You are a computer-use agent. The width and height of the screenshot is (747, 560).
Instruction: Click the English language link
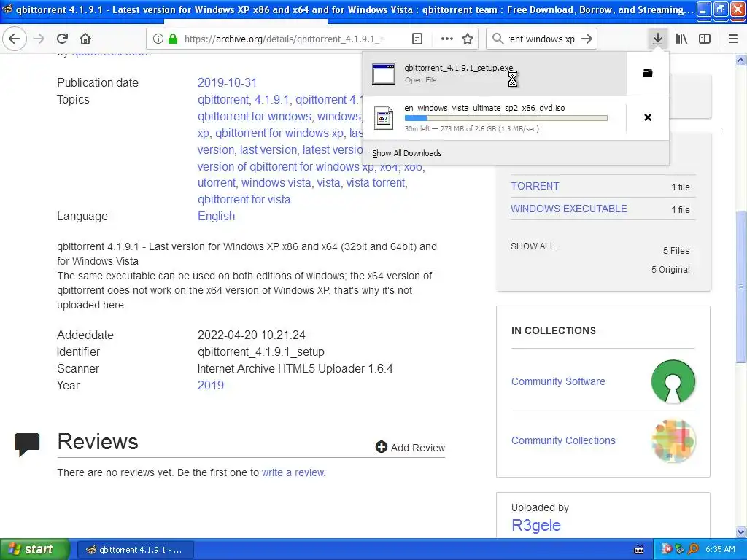click(216, 216)
